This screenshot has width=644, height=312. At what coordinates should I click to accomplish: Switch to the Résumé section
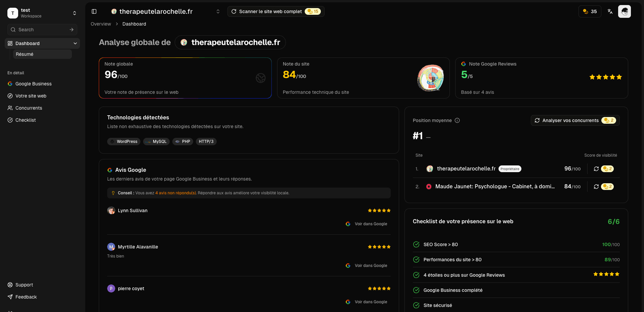(x=42, y=54)
